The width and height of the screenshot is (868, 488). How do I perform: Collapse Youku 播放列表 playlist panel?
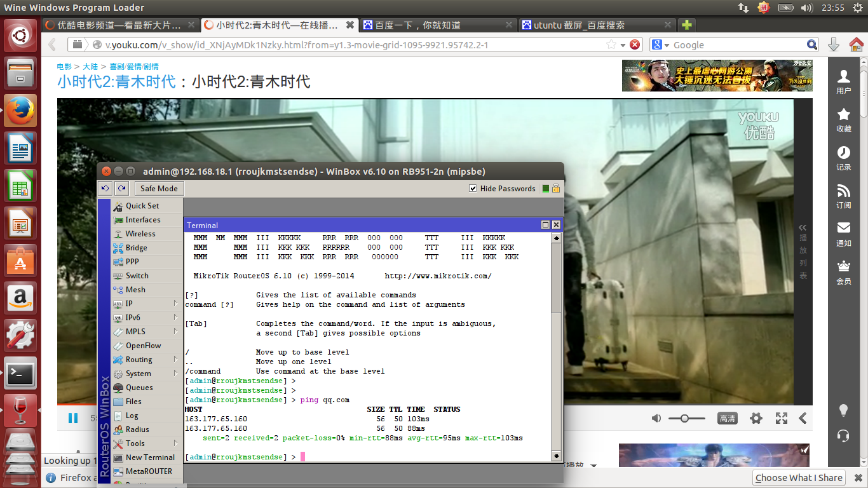[x=803, y=227]
